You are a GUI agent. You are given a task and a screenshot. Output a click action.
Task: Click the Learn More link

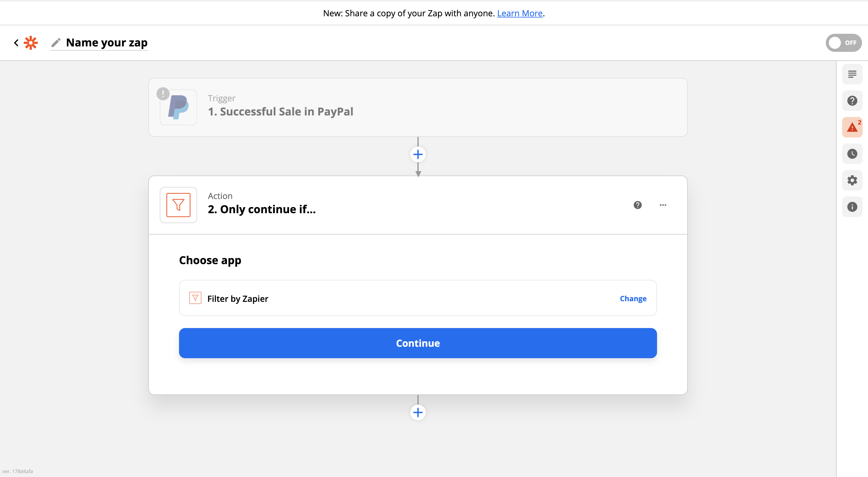pyautogui.click(x=520, y=13)
